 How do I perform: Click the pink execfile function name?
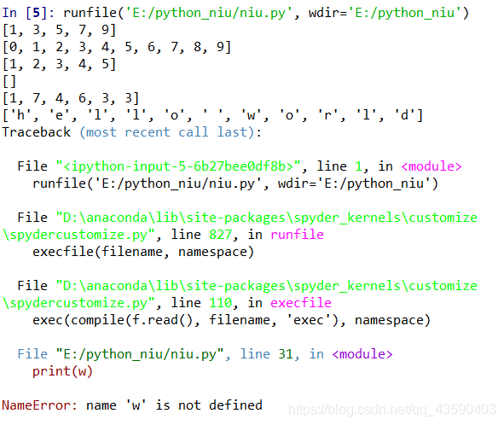[x=301, y=303]
